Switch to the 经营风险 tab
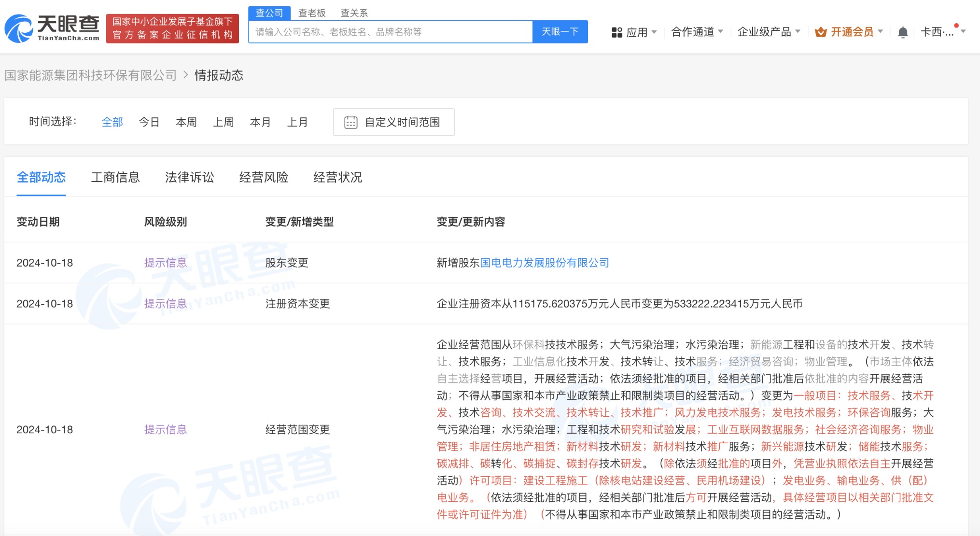The height and width of the screenshot is (536, 980). [264, 178]
